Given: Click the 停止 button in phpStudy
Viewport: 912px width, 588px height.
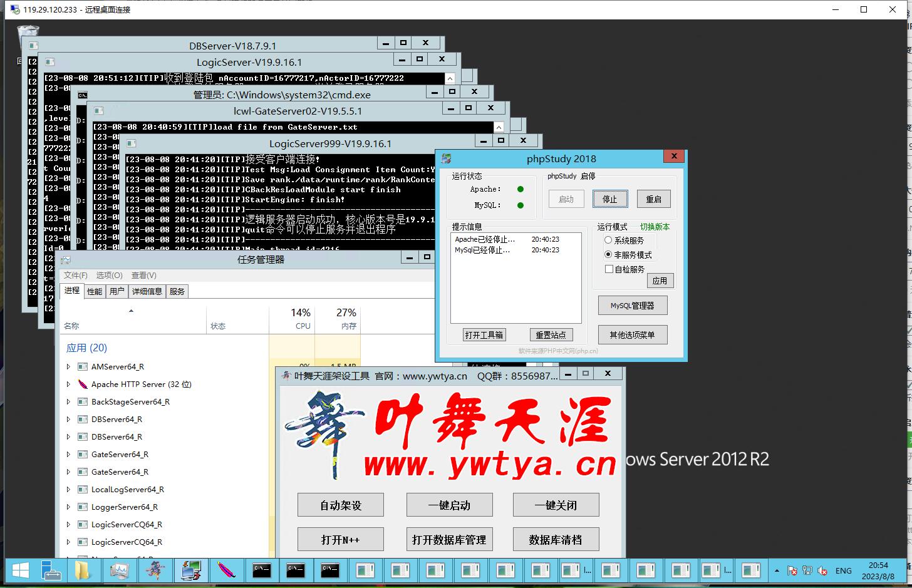Looking at the screenshot, I should 609,199.
